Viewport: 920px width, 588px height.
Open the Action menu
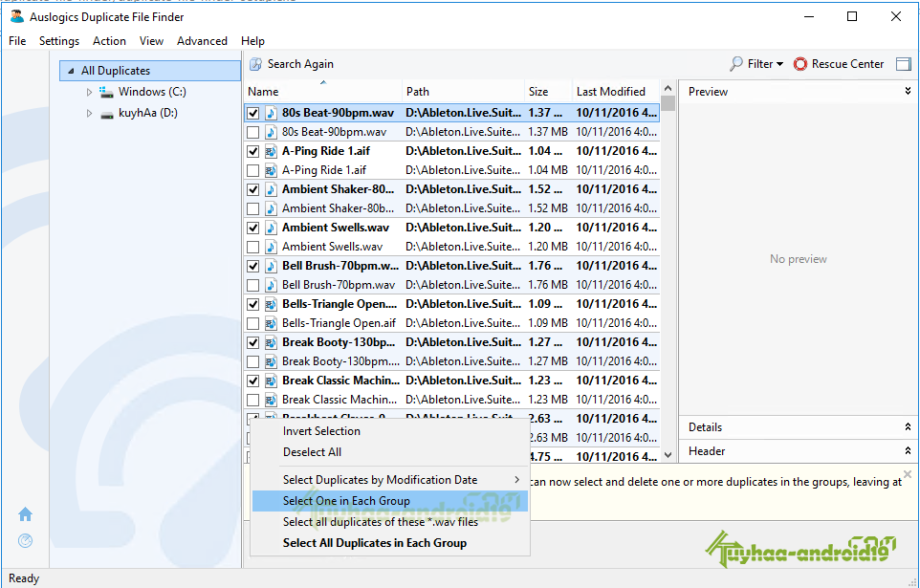[109, 41]
